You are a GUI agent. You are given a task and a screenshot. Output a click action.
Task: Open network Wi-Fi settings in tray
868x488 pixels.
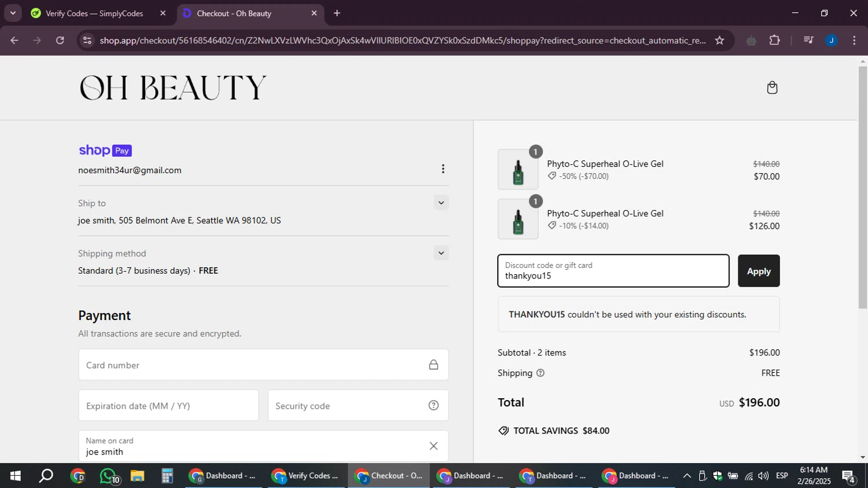click(749, 476)
